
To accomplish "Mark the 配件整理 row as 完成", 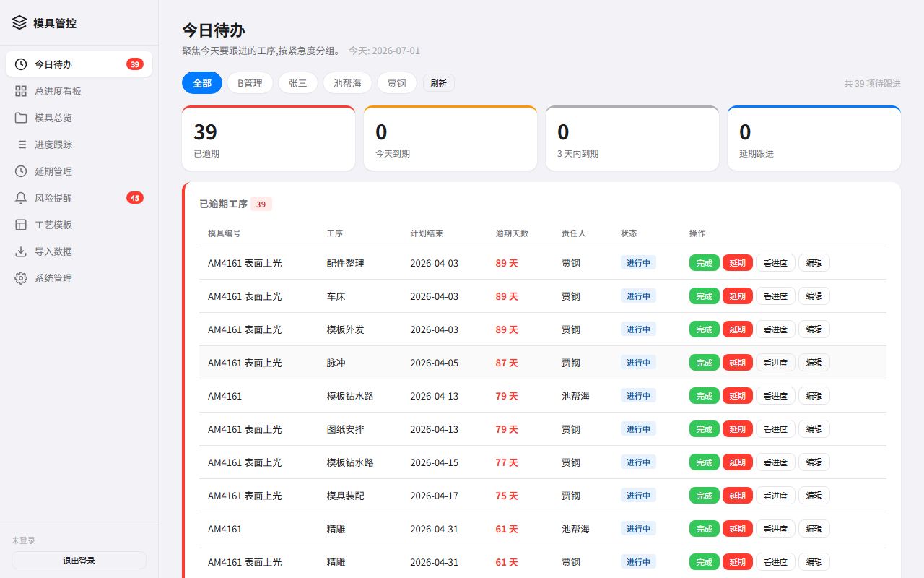I will (705, 263).
